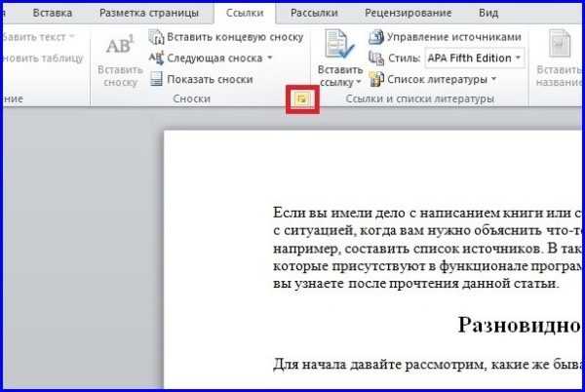585x392 pixels.
Task: Open the Сноски dialog launcher
Action: click(x=300, y=99)
